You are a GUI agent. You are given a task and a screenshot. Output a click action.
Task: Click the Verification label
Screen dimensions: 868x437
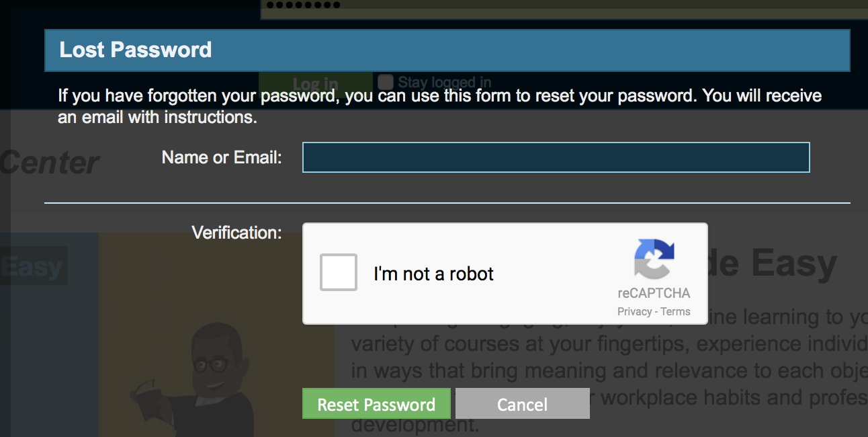click(236, 233)
